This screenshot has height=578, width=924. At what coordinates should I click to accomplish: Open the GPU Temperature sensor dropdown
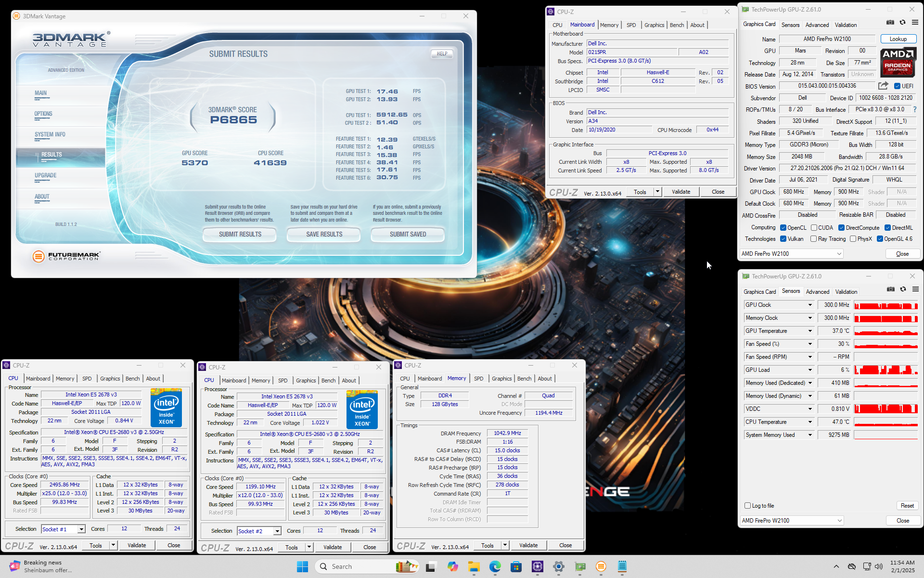click(x=810, y=331)
